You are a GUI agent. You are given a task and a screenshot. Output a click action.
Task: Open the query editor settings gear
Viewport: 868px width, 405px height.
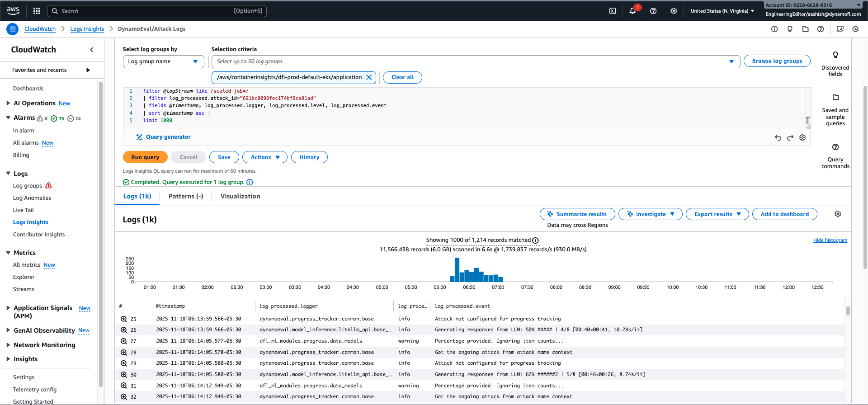point(802,137)
